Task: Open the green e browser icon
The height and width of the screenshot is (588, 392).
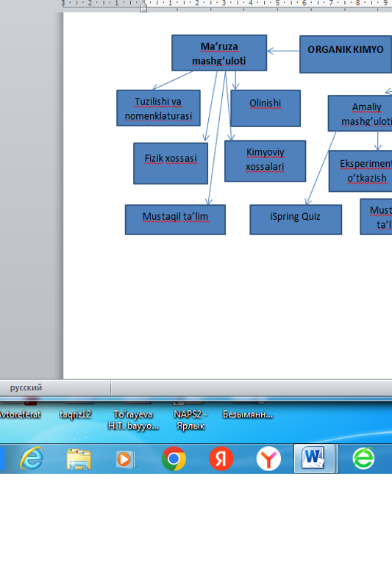Action: (363, 459)
